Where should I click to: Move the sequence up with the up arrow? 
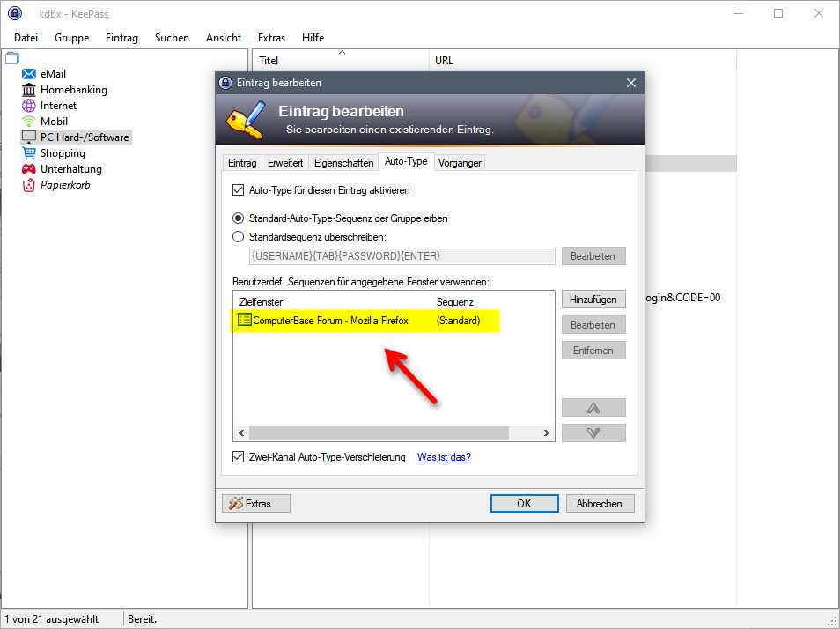pos(593,408)
